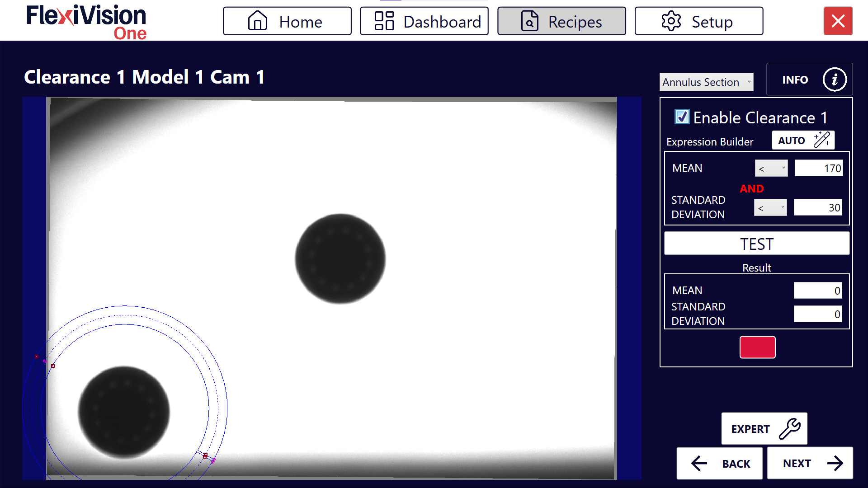Click the right arrow icon on NEXT
This screenshot has height=488, width=868.
[835, 463]
